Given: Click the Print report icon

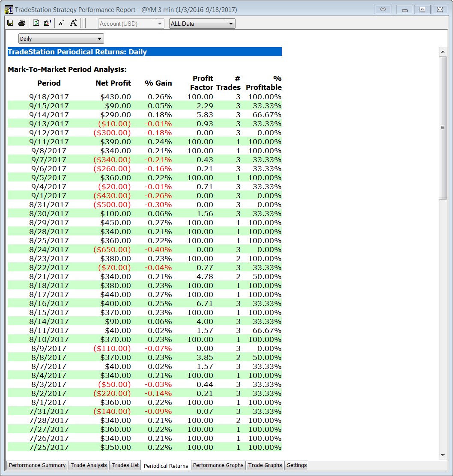Looking at the screenshot, I should (21, 23).
